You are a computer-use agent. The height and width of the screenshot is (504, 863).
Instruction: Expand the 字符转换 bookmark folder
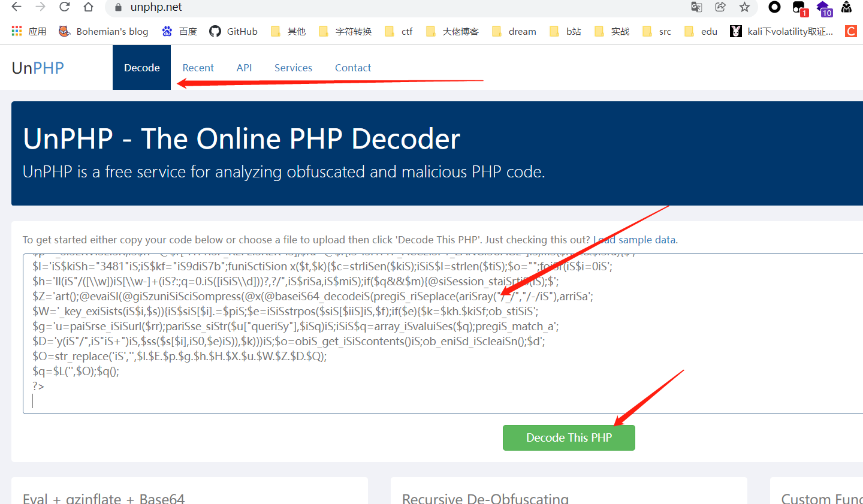pyautogui.click(x=345, y=31)
